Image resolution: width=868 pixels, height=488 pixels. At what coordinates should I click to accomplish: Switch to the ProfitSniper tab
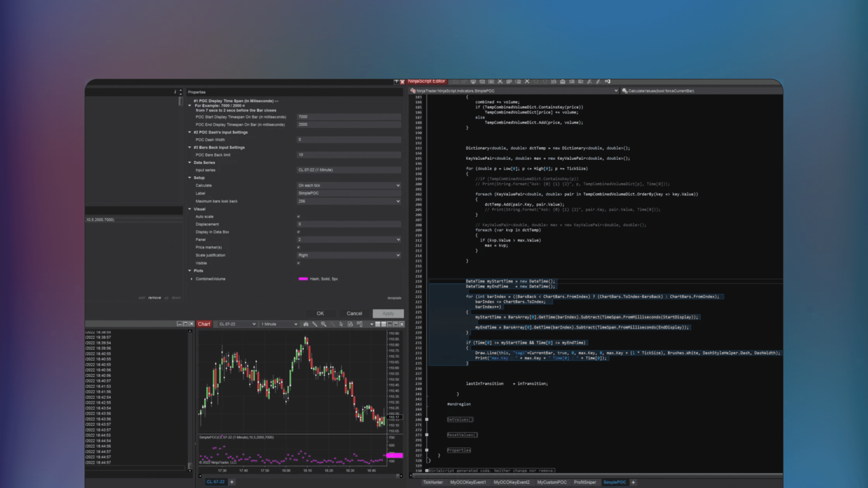coord(585,482)
